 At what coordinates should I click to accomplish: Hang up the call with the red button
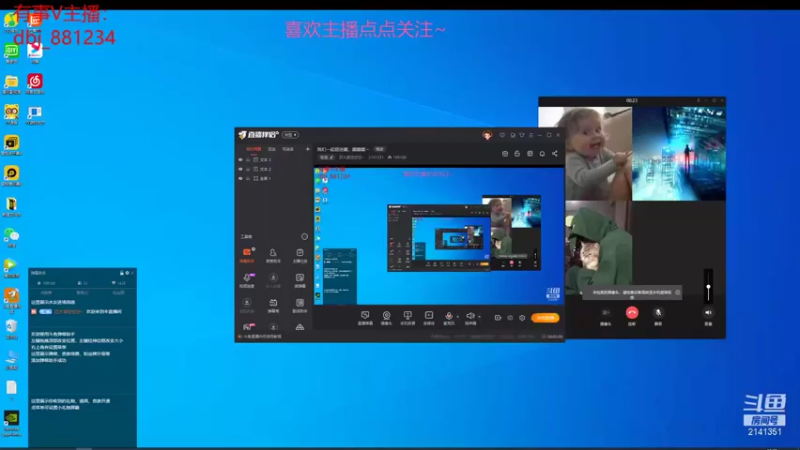click(632, 313)
